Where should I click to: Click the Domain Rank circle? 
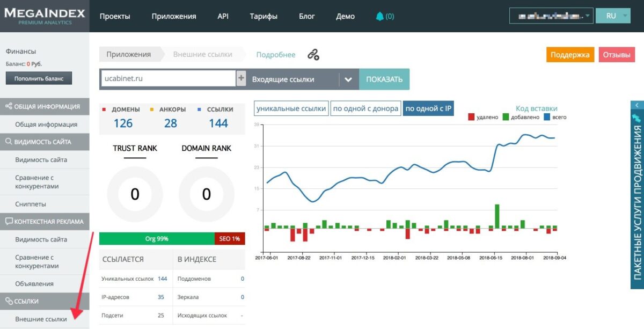point(207,194)
